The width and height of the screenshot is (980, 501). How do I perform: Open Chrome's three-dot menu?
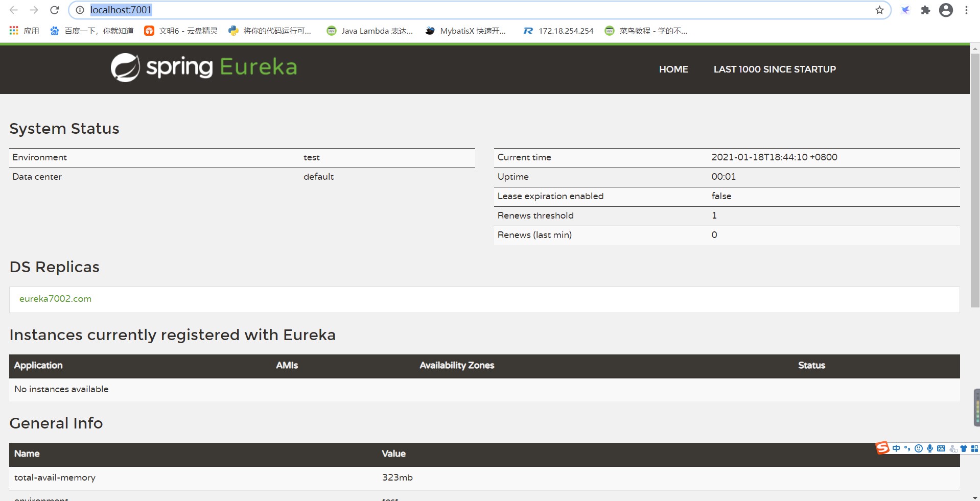point(966,10)
